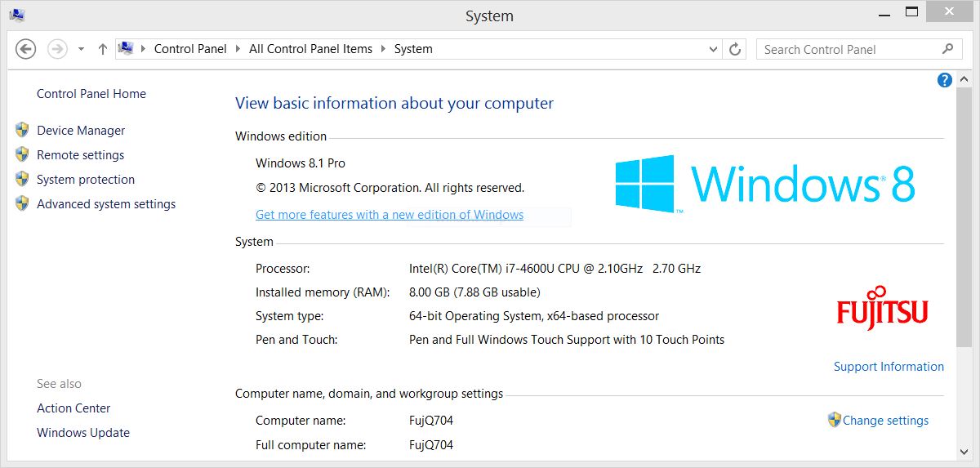Screen dimensions: 980x468
Task: Open Help with the blue question mark
Action: pyautogui.click(x=945, y=80)
